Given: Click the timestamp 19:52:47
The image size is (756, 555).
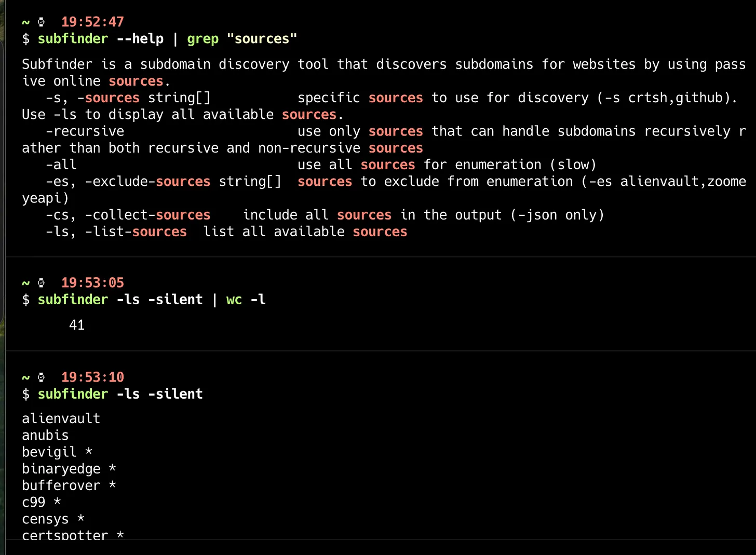Looking at the screenshot, I should click(x=92, y=22).
